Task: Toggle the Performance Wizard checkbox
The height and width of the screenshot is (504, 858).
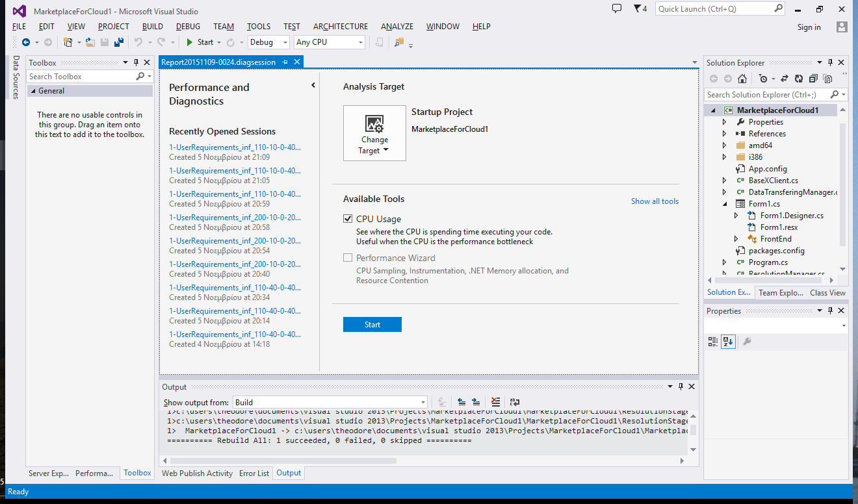Action: [x=348, y=258]
